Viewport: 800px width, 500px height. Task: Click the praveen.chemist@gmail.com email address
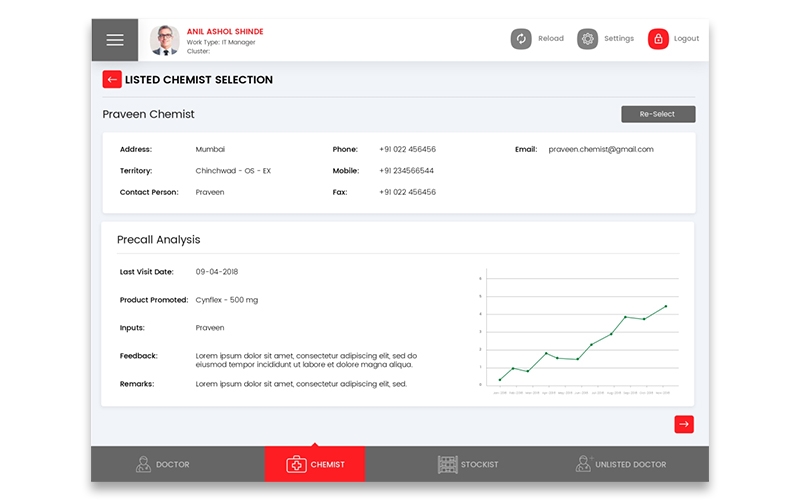pos(601,149)
